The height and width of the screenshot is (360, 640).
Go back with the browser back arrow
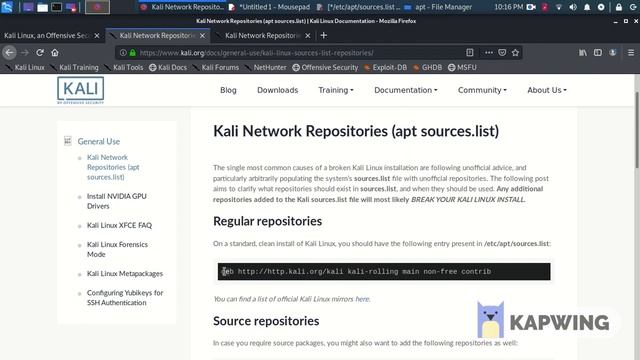coord(9,53)
